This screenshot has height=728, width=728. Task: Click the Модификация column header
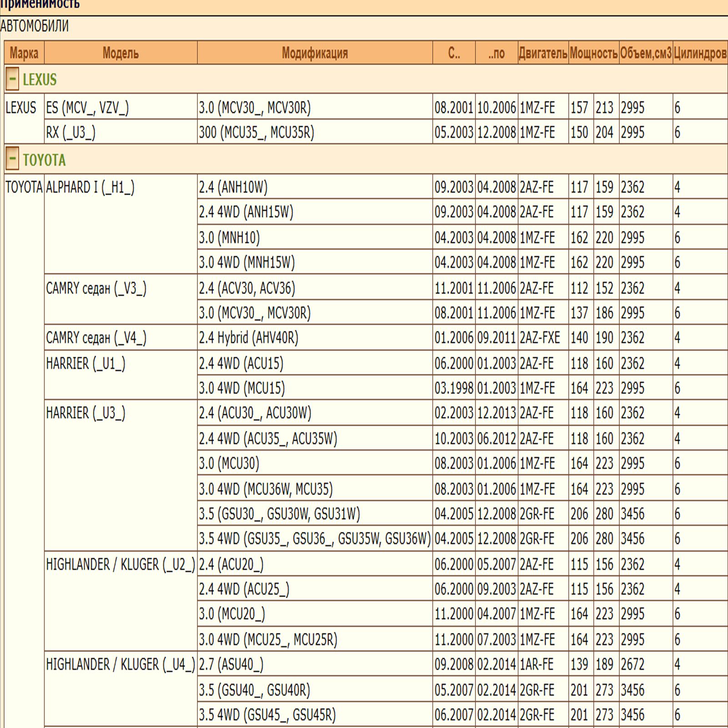[x=314, y=53]
